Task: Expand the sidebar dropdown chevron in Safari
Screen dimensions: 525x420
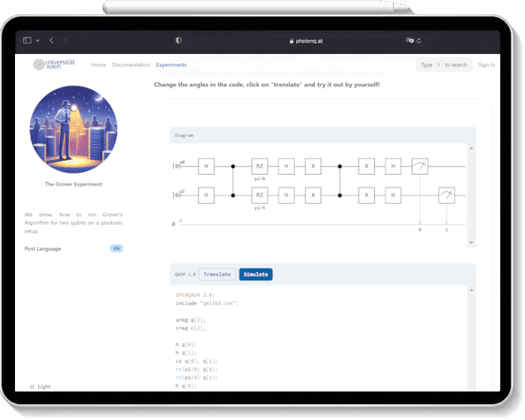Action: click(37, 40)
